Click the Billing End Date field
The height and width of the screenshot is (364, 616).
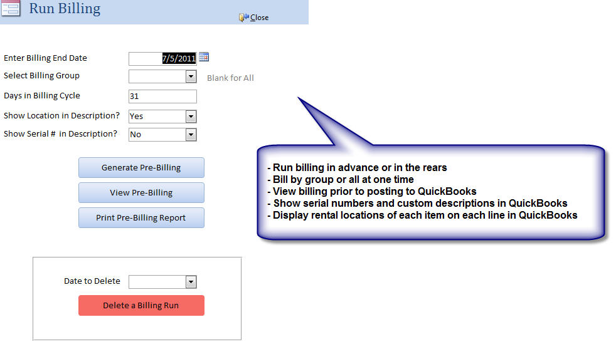click(x=162, y=58)
